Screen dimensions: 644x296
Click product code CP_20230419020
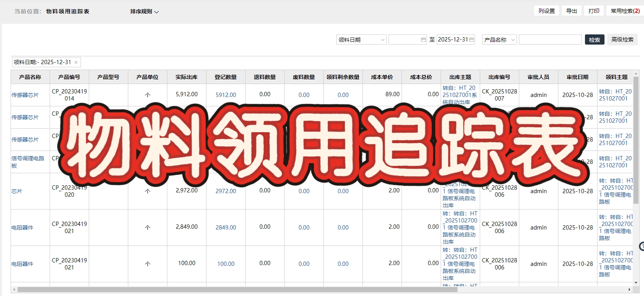click(x=69, y=191)
